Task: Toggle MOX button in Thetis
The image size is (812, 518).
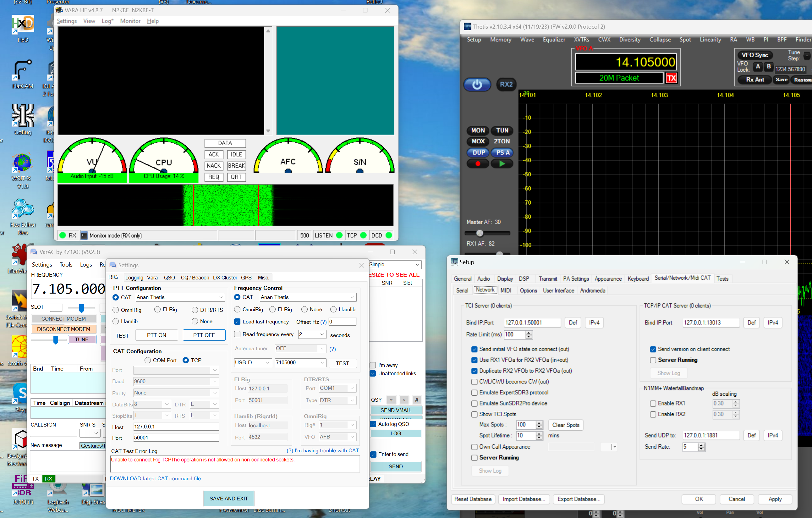Action: [477, 141]
